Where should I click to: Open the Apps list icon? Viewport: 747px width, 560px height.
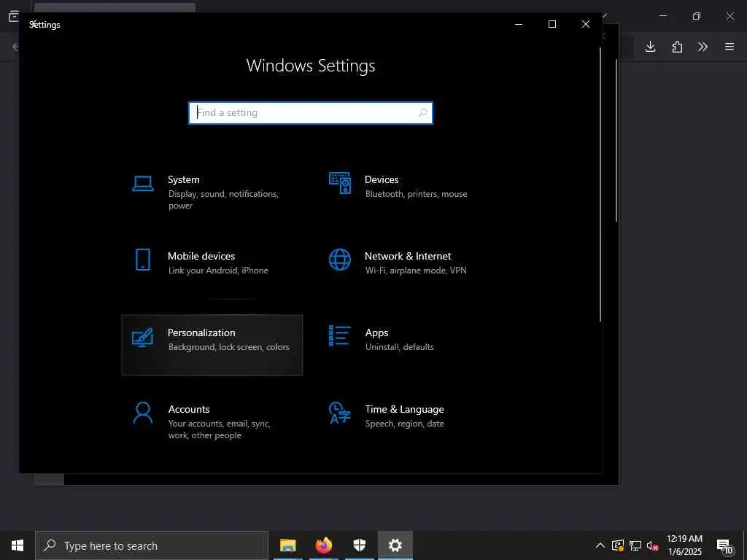[340, 336]
